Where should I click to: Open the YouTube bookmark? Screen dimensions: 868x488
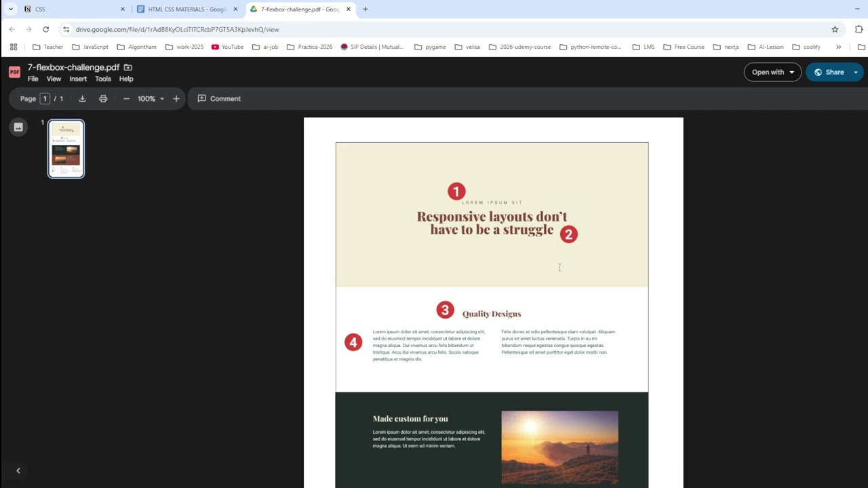tap(227, 47)
